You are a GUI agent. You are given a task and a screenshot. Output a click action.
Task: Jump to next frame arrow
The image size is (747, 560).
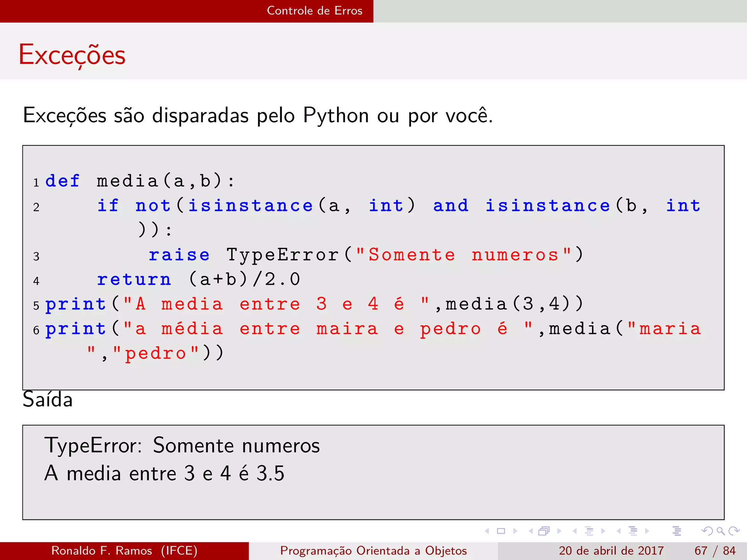(x=559, y=531)
